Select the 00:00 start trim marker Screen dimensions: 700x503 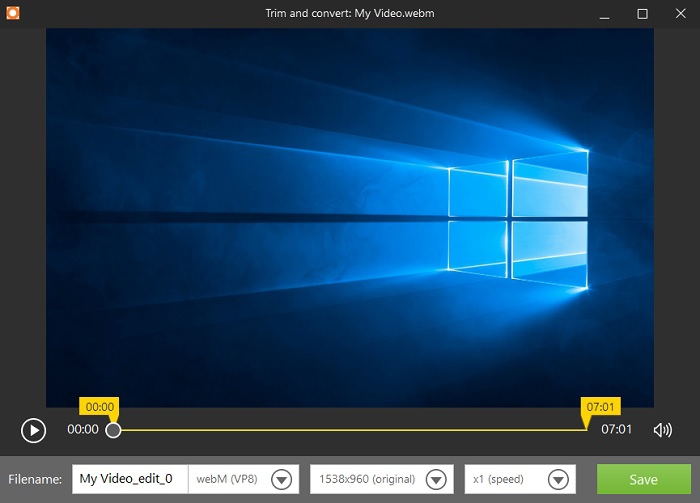[99, 407]
